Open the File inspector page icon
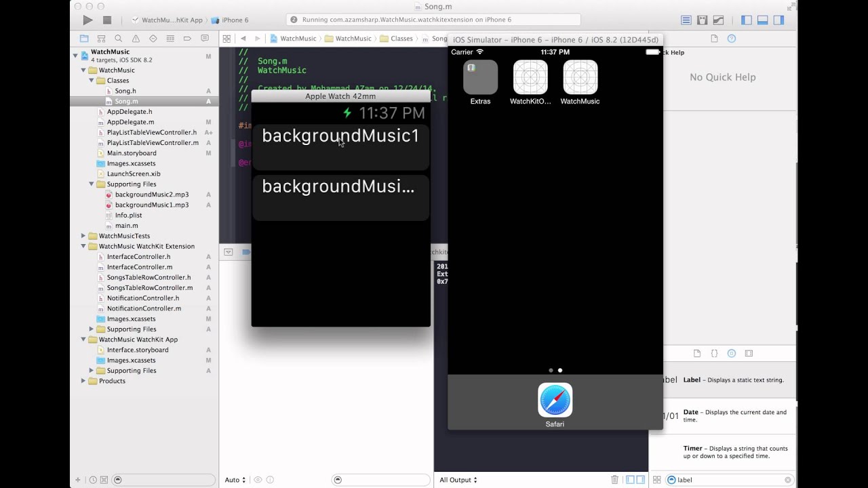The width and height of the screenshot is (868, 488). (714, 39)
